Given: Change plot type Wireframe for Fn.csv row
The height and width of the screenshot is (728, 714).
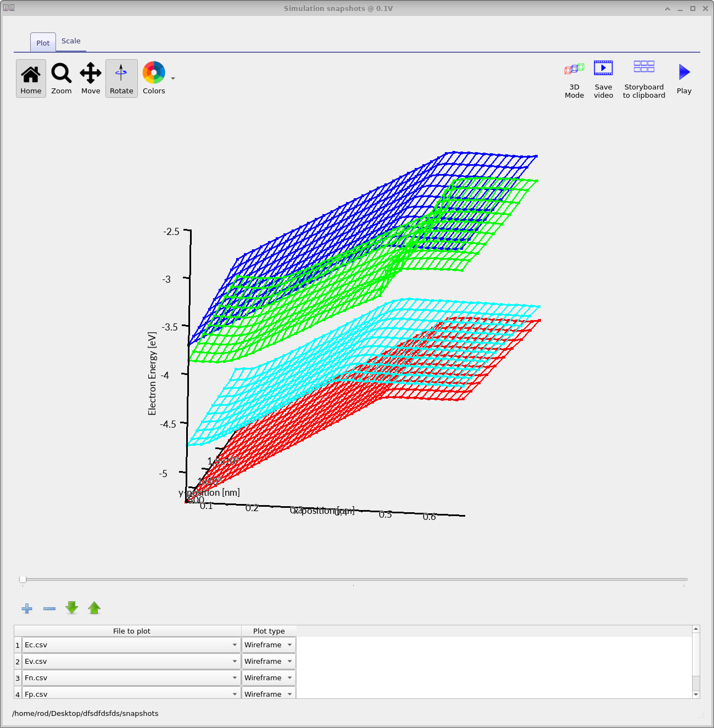Looking at the screenshot, I should 269,678.
